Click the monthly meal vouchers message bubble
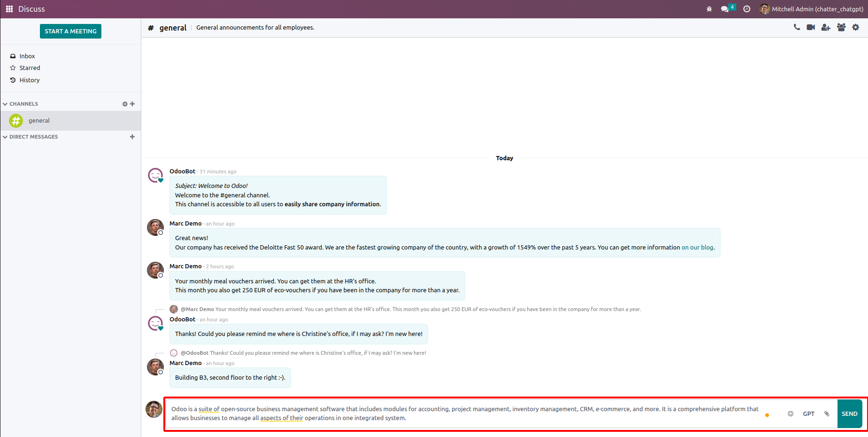This screenshot has height=437, width=868. coord(317,286)
